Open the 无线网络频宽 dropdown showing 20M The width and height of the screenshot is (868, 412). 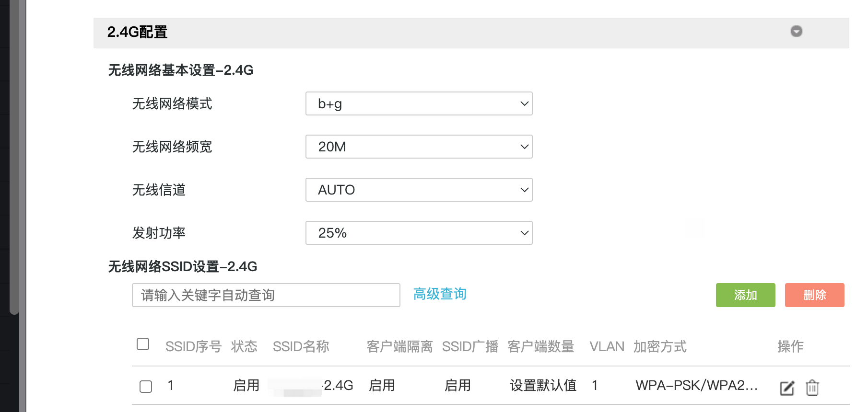click(419, 147)
